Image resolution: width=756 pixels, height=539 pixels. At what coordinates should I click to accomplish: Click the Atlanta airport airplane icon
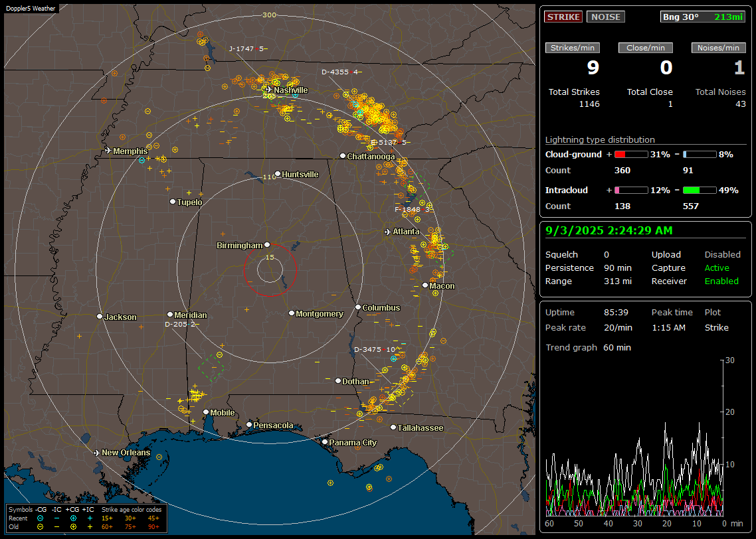coord(387,232)
